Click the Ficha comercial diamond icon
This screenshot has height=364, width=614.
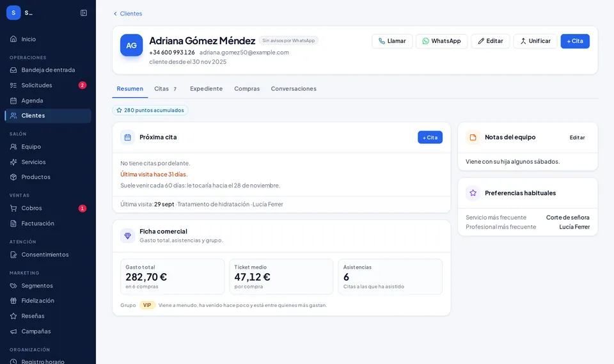(128, 236)
